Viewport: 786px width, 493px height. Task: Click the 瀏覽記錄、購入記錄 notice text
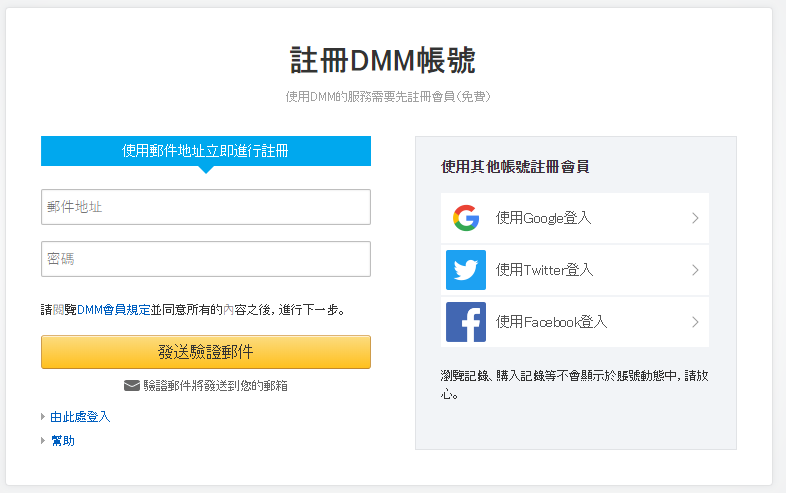[574, 385]
